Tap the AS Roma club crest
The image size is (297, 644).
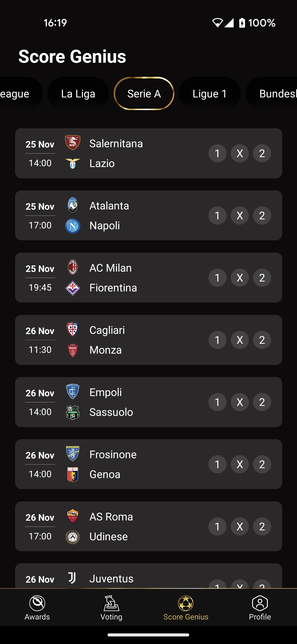tap(73, 516)
